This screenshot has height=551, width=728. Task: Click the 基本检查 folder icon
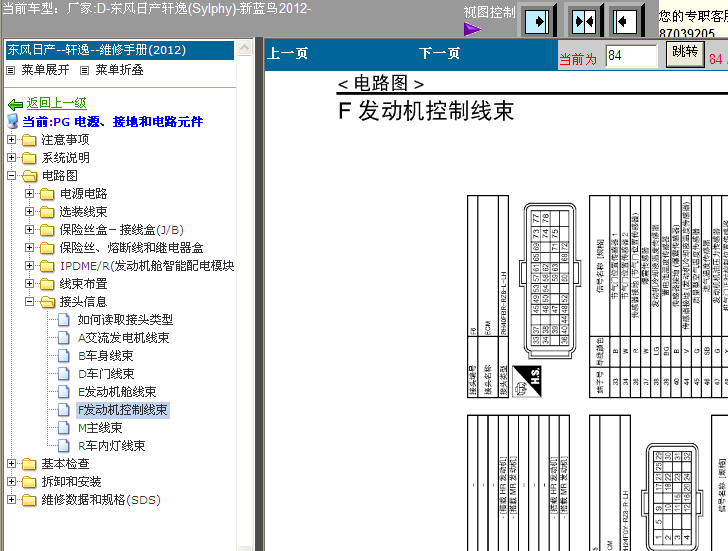[x=29, y=464]
